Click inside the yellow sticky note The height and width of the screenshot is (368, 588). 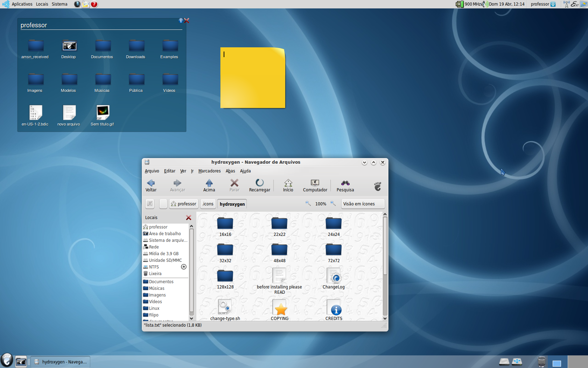tap(253, 77)
